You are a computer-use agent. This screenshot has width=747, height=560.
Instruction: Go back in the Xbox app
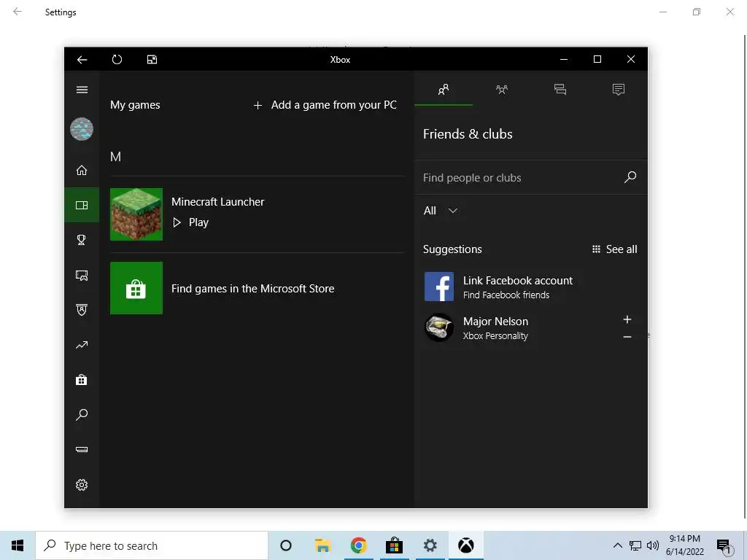[82, 60]
